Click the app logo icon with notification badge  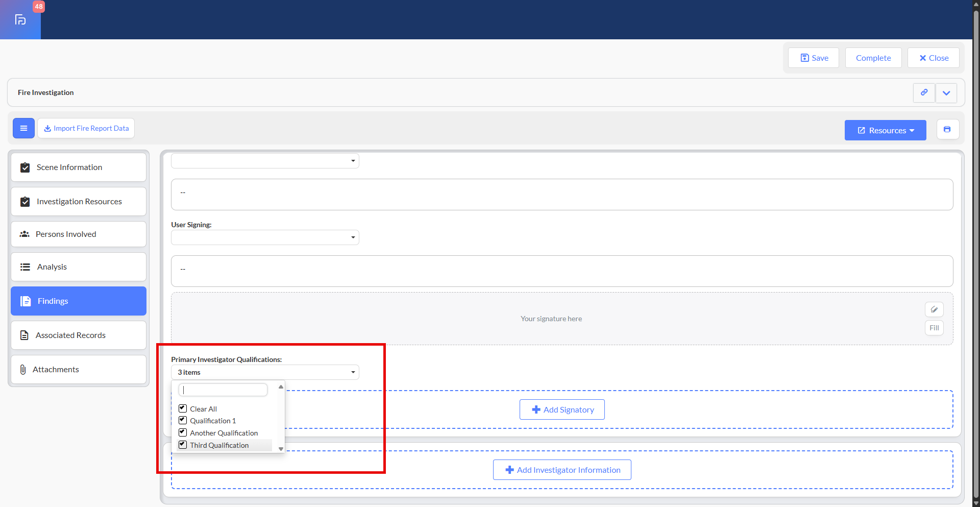click(x=20, y=20)
